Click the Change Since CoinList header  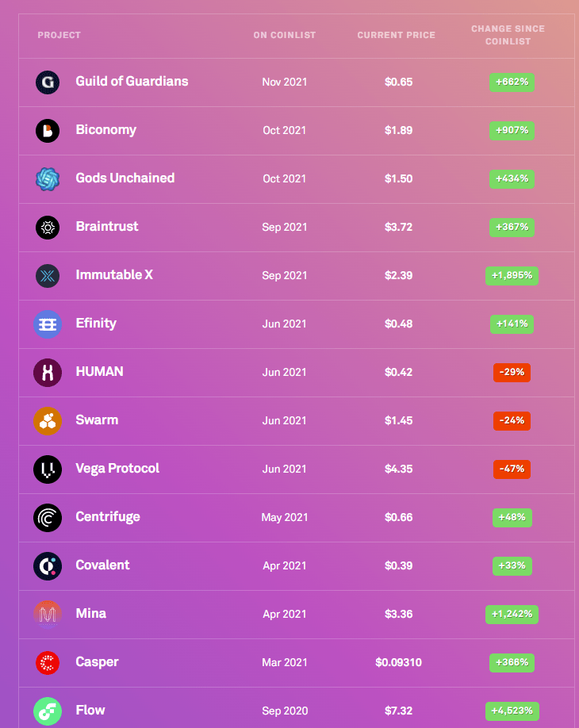pos(508,35)
